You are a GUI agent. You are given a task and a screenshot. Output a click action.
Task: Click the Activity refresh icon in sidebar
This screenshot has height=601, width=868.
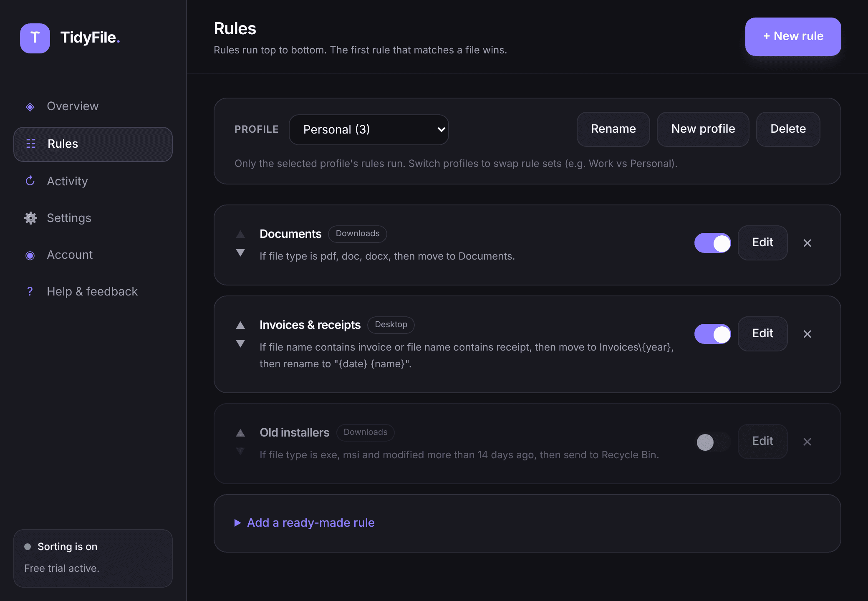pyautogui.click(x=30, y=181)
